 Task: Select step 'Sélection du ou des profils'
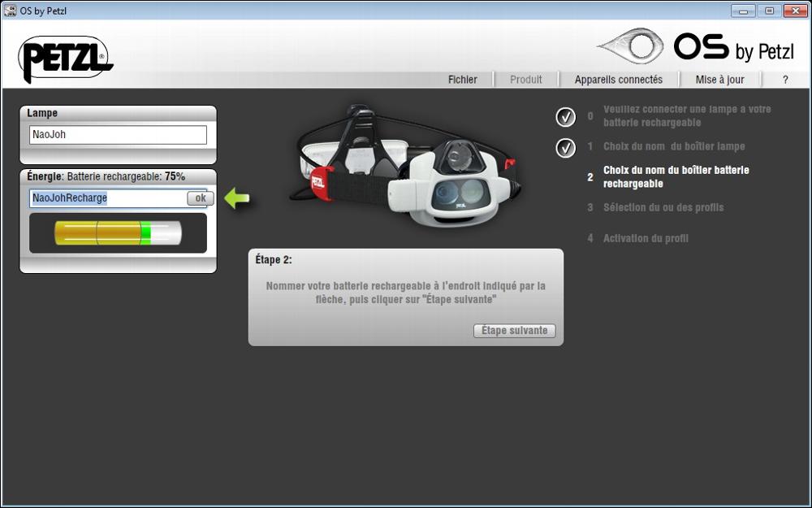tap(663, 207)
